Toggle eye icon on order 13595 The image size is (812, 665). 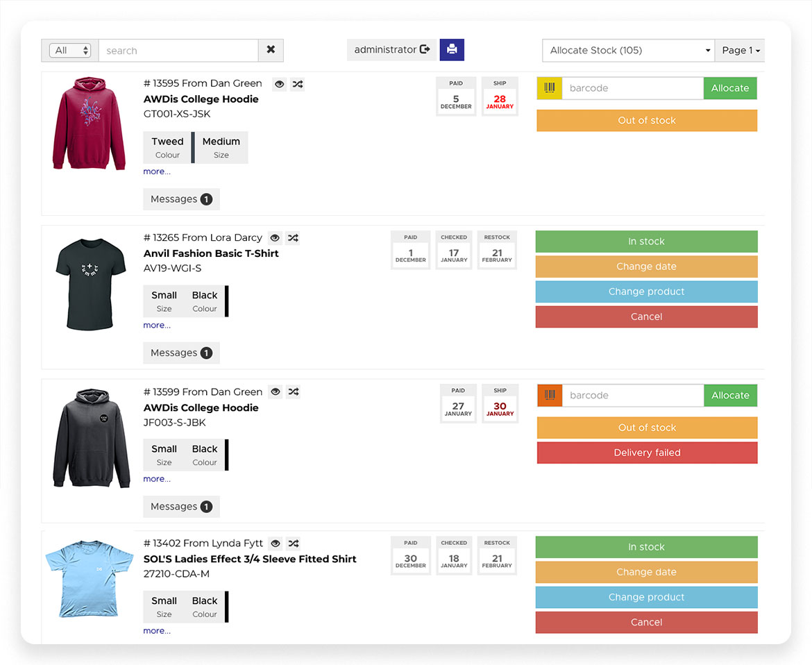click(x=279, y=84)
